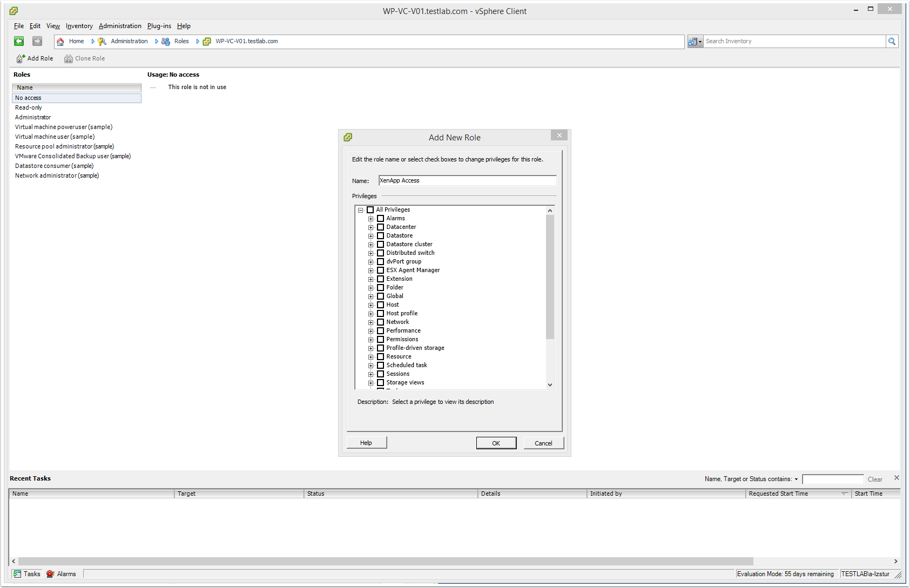Click the privileges list scroll up arrow
This screenshot has width=910, height=588.
pos(550,211)
